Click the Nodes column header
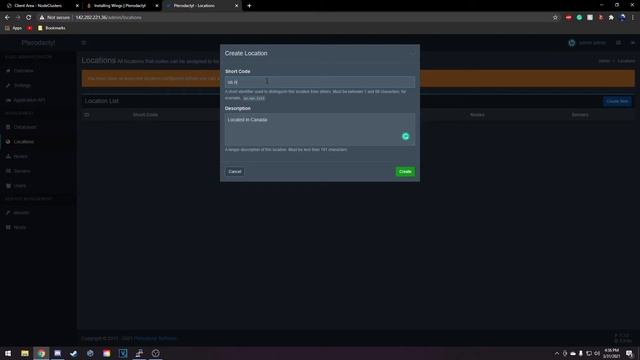The height and width of the screenshot is (360, 640). tap(477, 115)
